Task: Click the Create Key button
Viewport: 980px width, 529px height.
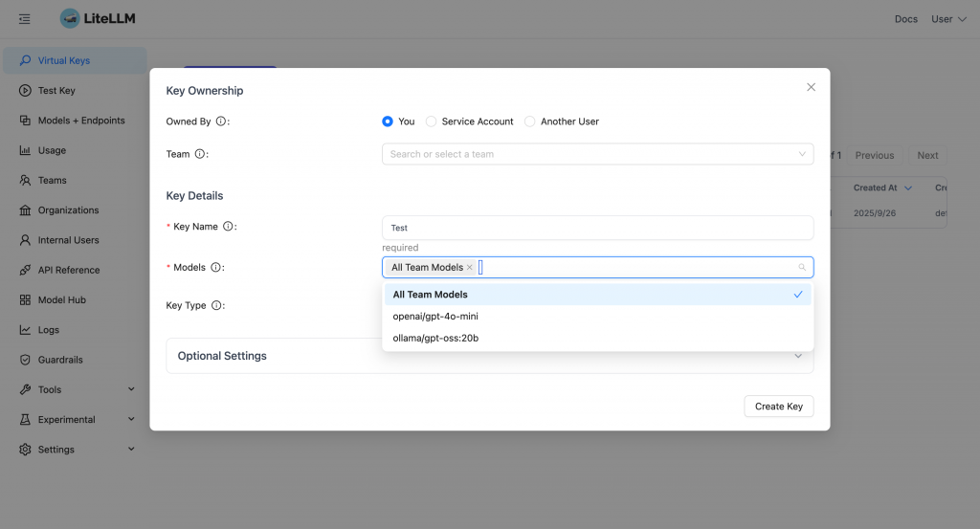Action: coord(778,407)
